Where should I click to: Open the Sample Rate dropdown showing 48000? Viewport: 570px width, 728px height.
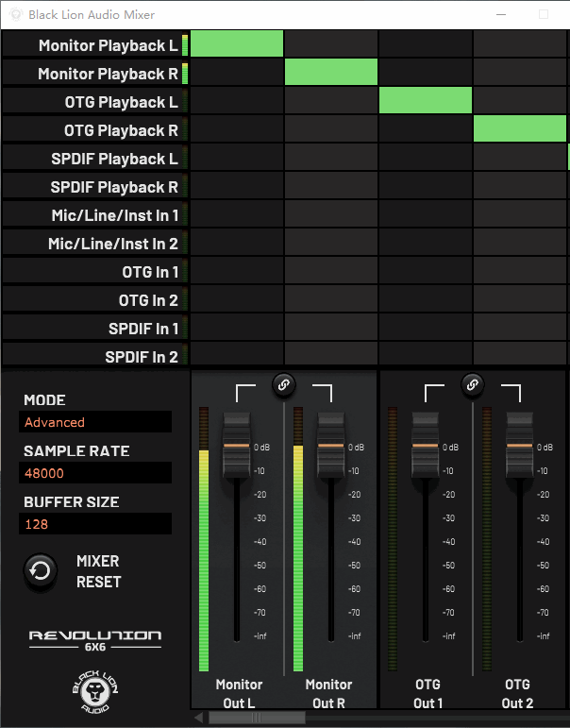pyautogui.click(x=97, y=473)
